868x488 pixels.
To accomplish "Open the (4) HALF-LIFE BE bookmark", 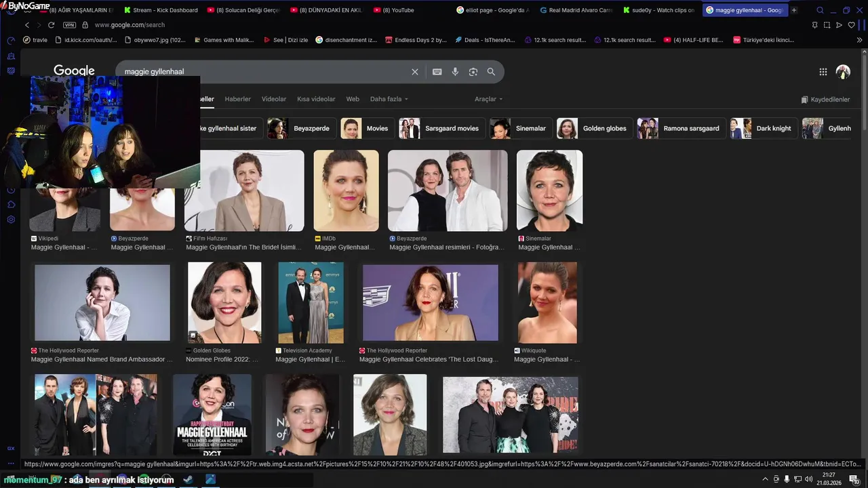I will click(x=693, y=40).
